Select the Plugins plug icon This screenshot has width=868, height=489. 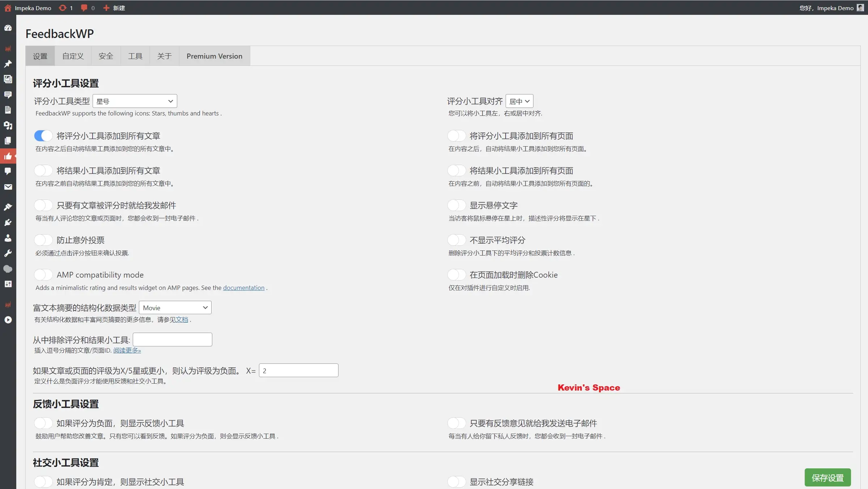coord(8,222)
